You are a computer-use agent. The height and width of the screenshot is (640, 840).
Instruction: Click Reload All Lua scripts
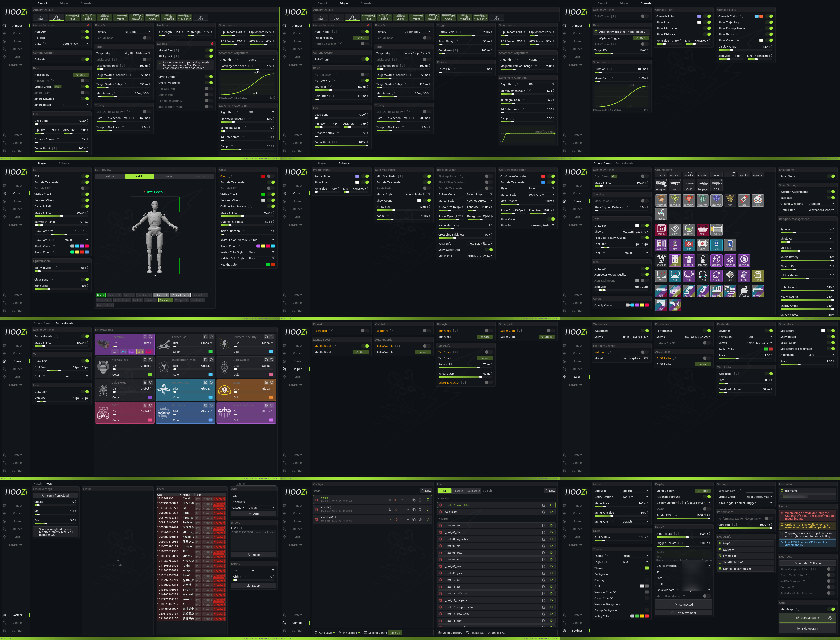click(475, 633)
